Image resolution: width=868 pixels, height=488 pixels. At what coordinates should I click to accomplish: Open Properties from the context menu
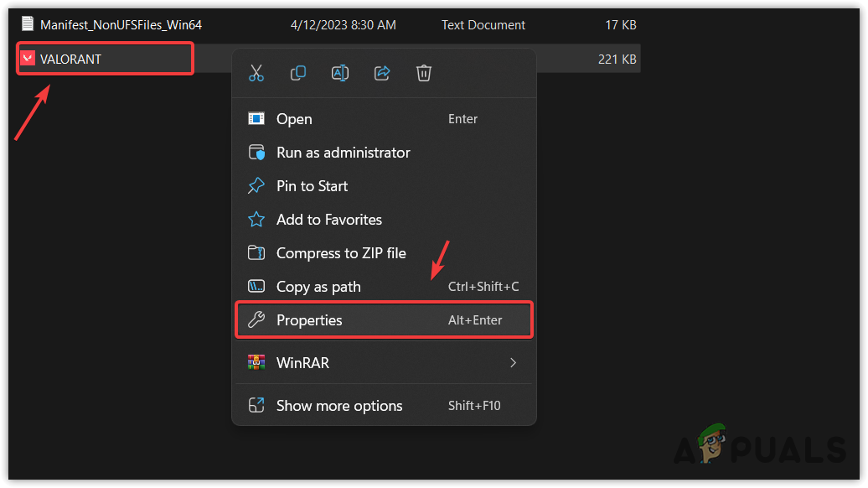(x=385, y=320)
